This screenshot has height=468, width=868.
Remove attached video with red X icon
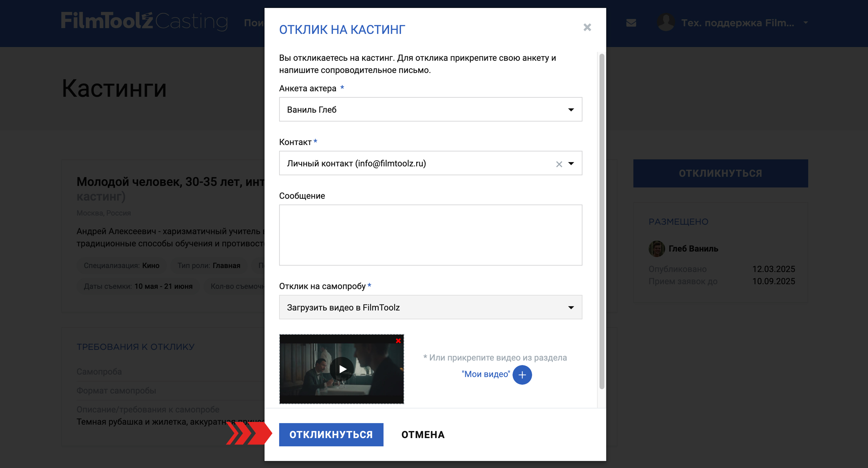(398, 341)
